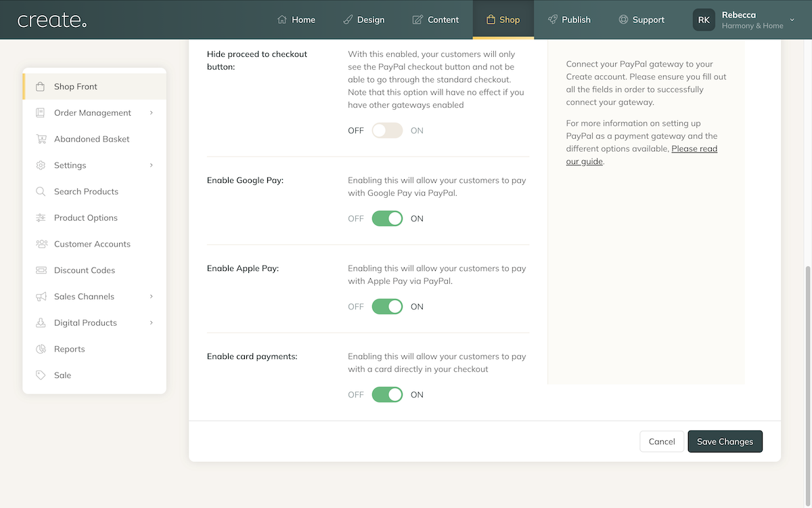Click the ON label for Hide checkout
This screenshot has width=812, height=508.
tap(417, 131)
